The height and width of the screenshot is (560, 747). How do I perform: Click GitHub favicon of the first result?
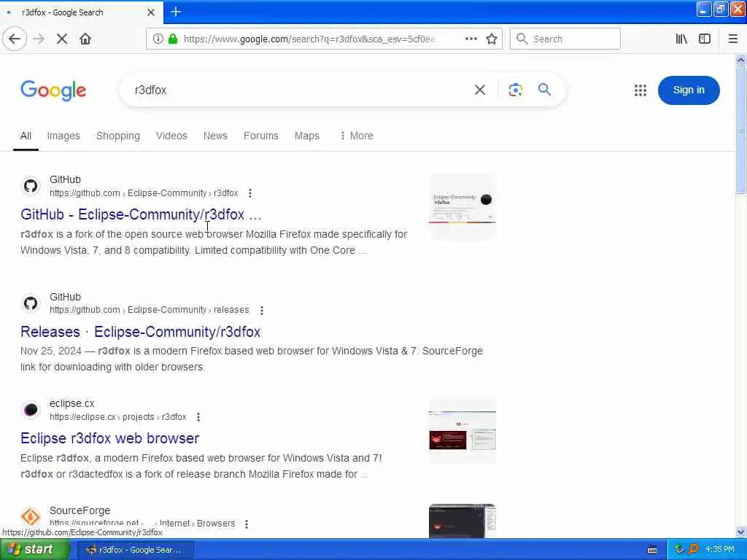click(x=31, y=186)
